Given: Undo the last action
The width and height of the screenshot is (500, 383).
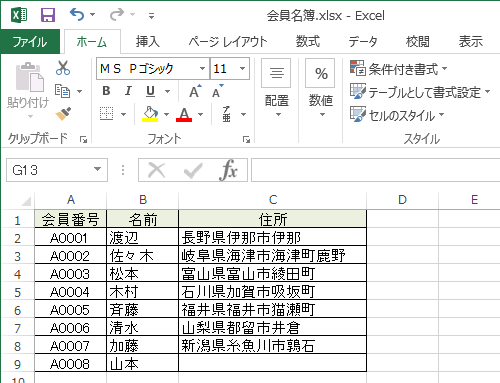Looking at the screenshot, I should pos(77,15).
